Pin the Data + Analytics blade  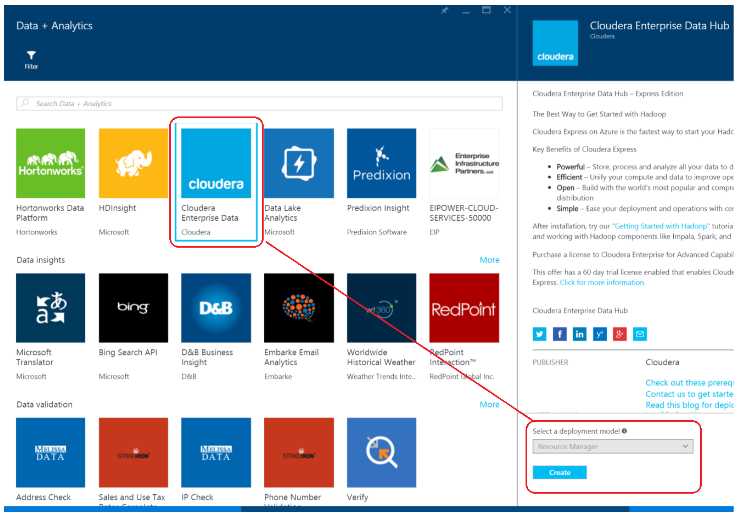[x=444, y=10]
